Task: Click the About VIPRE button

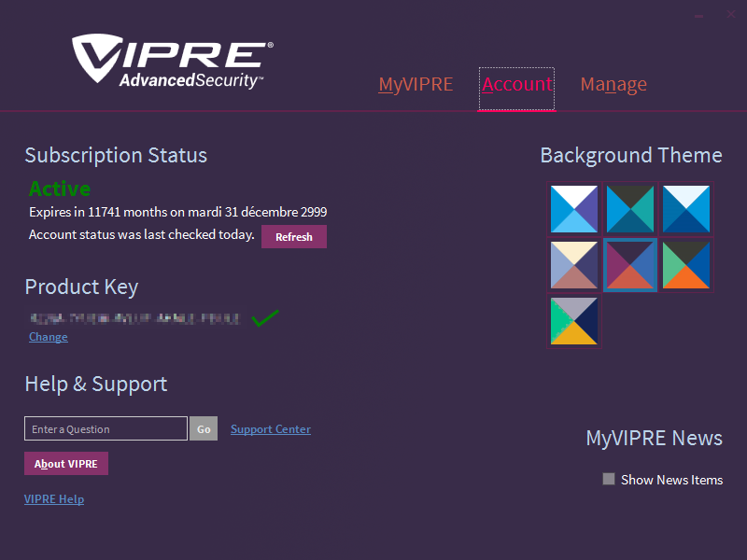Action: click(x=65, y=463)
